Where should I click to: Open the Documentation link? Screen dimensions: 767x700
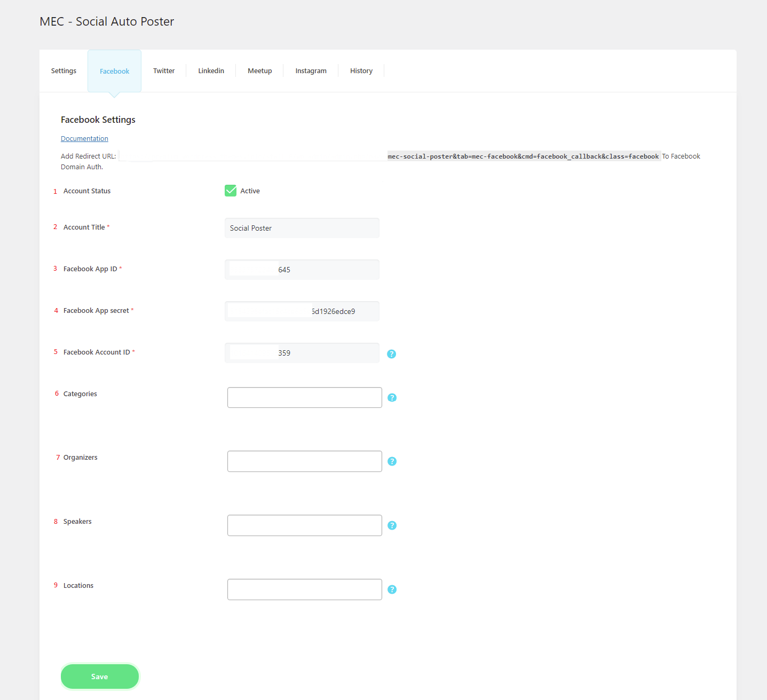[x=84, y=139]
